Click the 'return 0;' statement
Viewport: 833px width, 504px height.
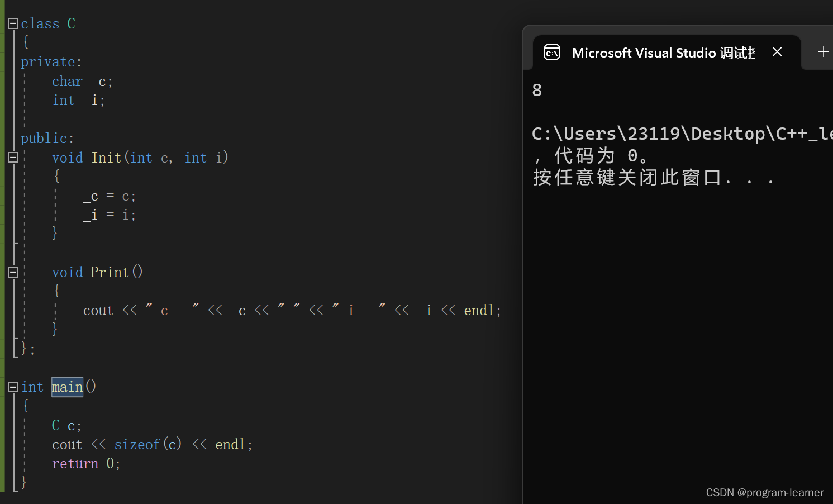[86, 464]
